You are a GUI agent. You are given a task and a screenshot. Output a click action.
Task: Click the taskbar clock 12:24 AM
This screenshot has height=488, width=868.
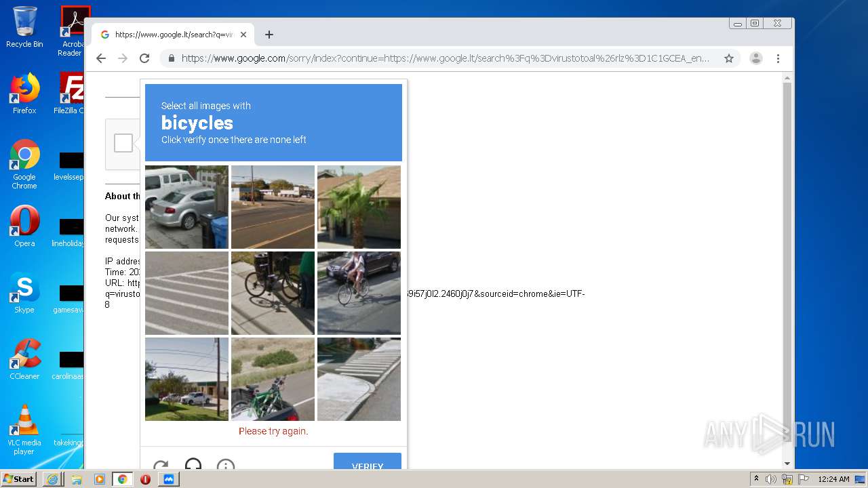pyautogui.click(x=833, y=479)
